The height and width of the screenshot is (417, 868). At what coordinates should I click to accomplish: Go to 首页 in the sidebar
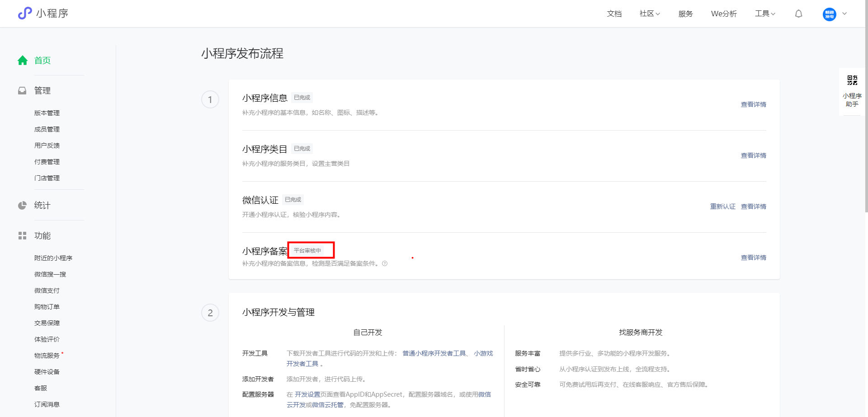pos(42,61)
